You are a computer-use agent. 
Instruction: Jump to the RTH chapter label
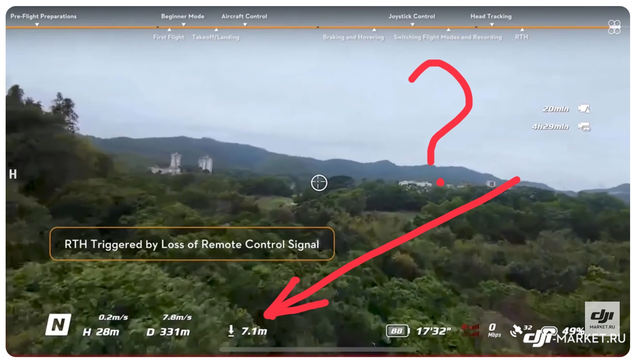522,37
